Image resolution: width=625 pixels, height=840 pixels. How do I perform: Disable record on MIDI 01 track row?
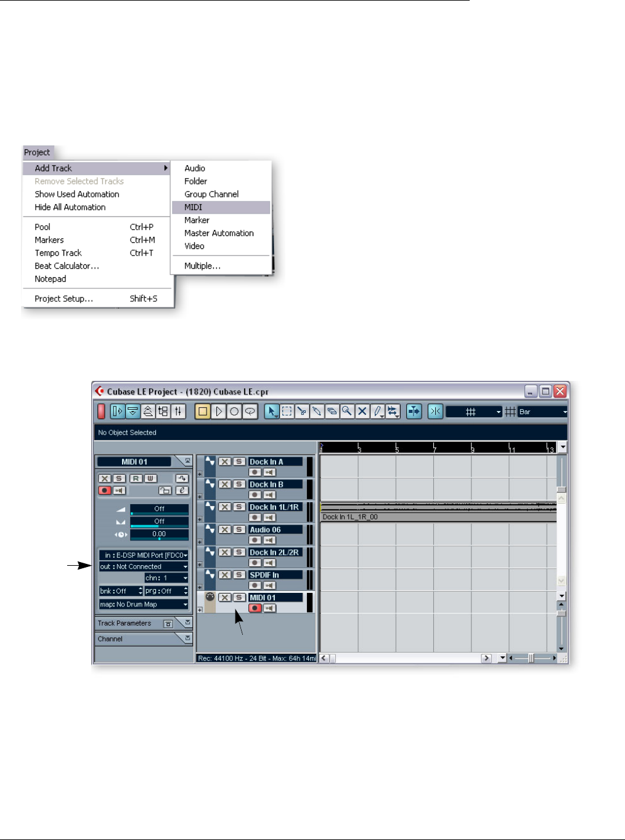tap(255, 608)
